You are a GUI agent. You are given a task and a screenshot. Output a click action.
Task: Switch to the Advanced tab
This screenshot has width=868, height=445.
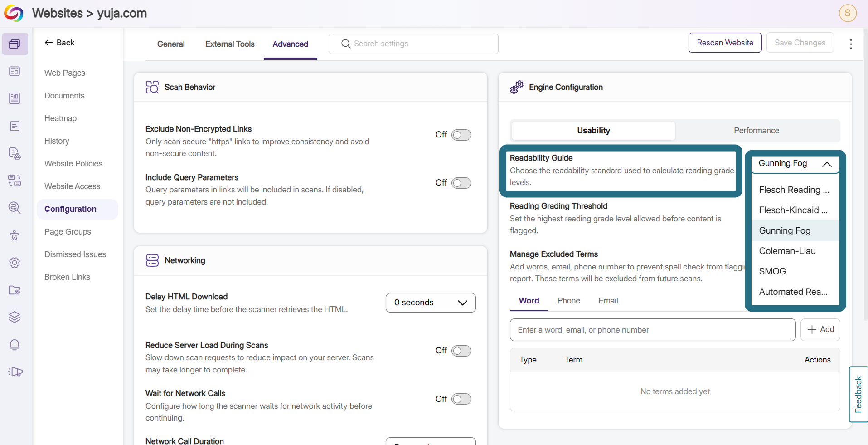(291, 44)
